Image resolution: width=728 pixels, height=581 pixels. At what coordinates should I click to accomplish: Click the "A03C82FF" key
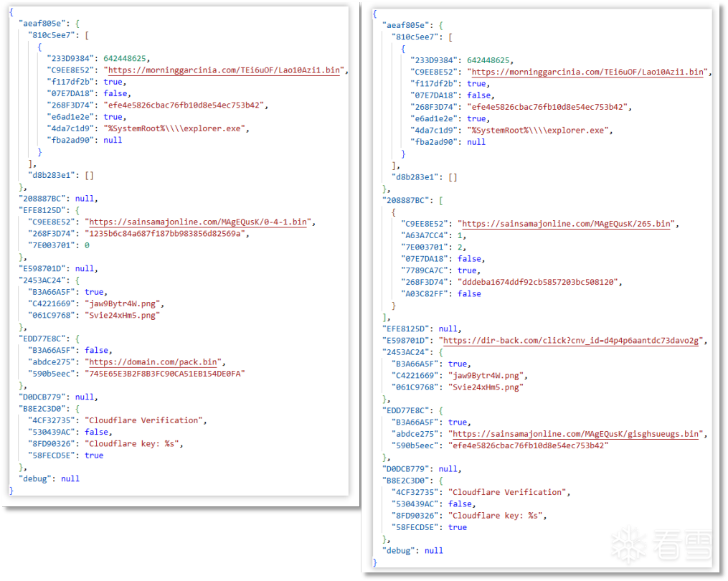pyautogui.click(x=425, y=294)
